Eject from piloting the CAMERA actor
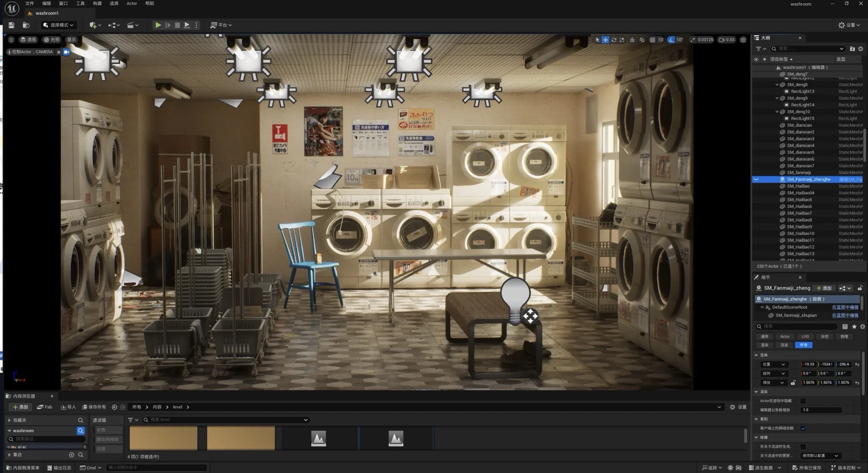Image resolution: width=868 pixels, height=473 pixels. point(59,52)
